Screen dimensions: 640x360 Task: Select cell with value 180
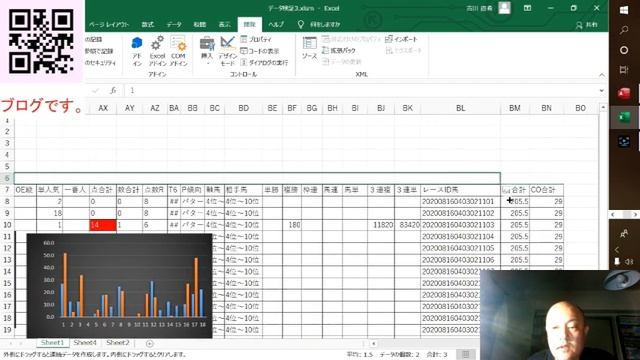[x=292, y=225]
